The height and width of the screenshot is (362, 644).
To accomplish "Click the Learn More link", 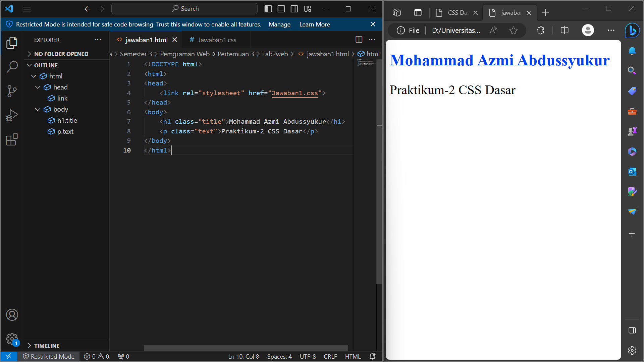I will [x=314, y=24].
